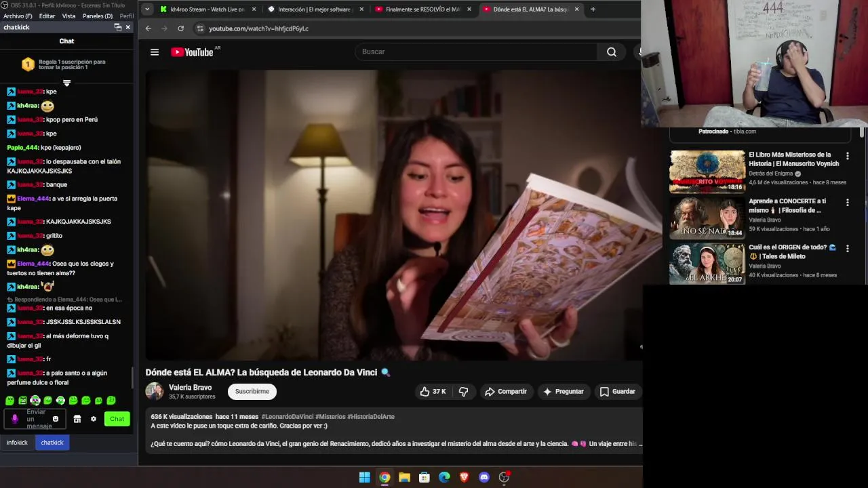Open the YouTube hamburger guide menu
This screenshot has height=488, width=868.
click(155, 52)
